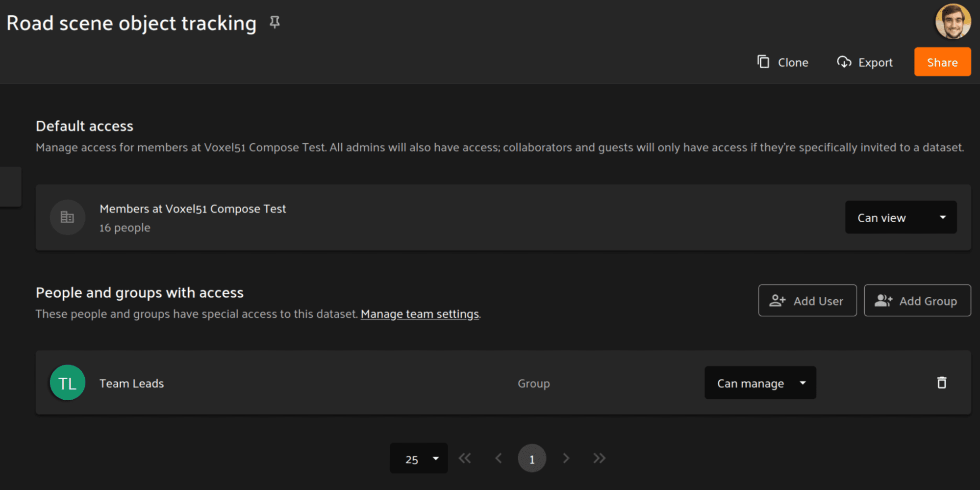
Task: Jump to the last page
Action: pyautogui.click(x=599, y=458)
